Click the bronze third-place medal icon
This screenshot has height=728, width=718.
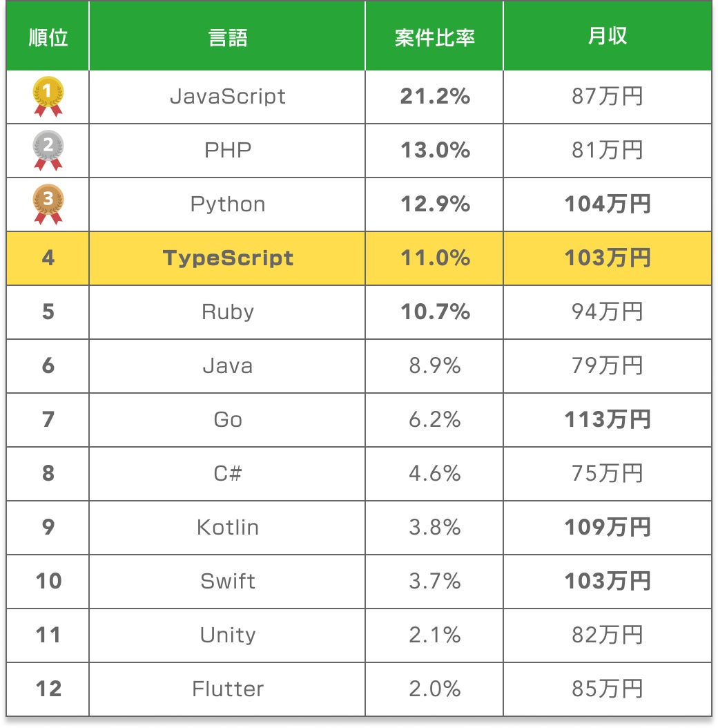pyautogui.click(x=48, y=204)
